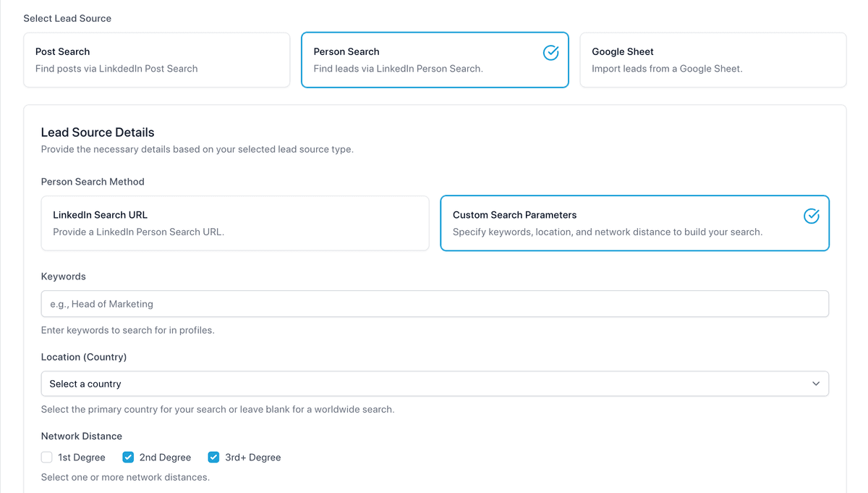
Task: Click the chevron arrow in country selector
Action: [816, 384]
